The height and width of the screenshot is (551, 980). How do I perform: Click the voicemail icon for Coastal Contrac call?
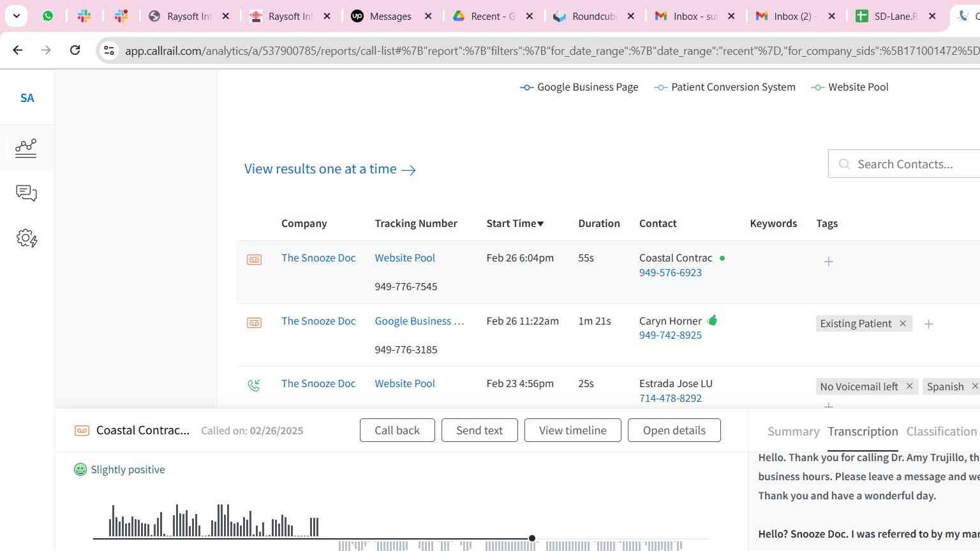tap(254, 260)
